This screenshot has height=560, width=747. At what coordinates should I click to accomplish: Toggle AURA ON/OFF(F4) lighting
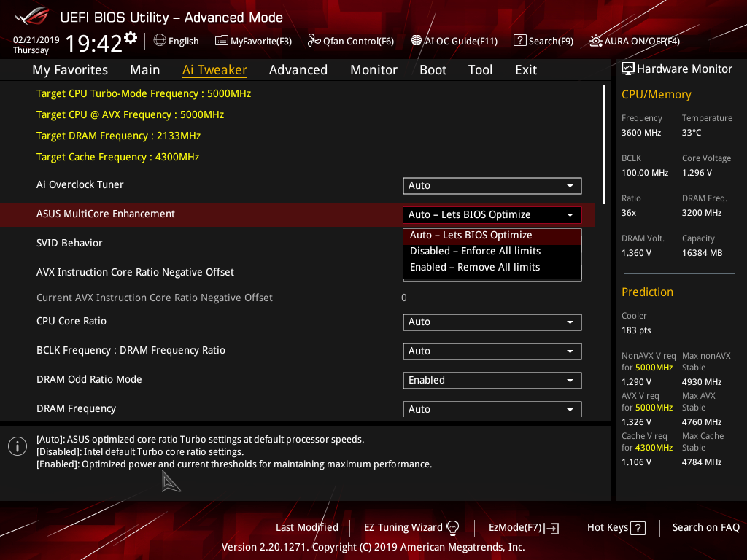pyautogui.click(x=596, y=41)
